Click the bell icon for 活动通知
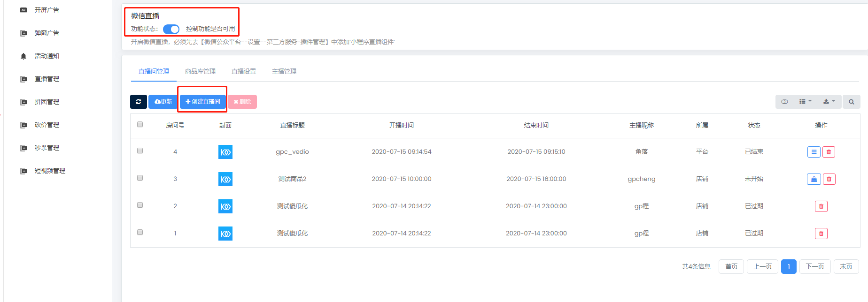 coord(23,56)
